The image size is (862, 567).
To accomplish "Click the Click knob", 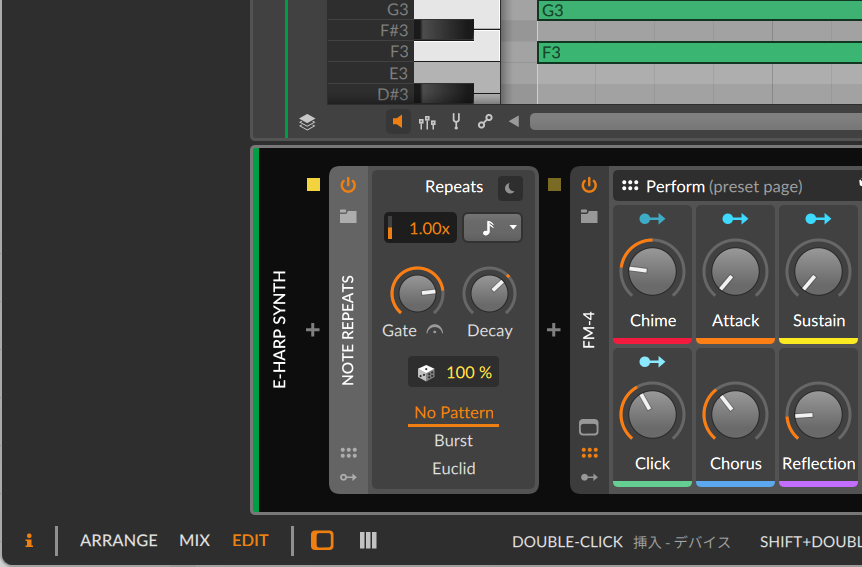I will coord(653,414).
